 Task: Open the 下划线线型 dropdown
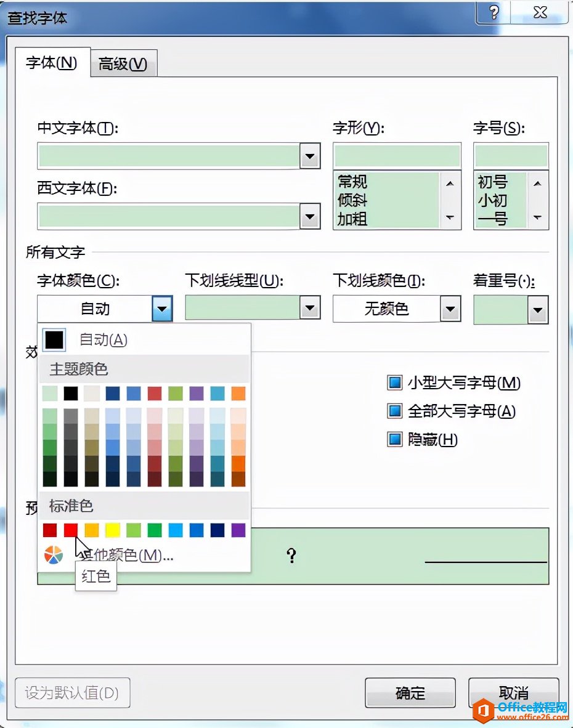click(310, 308)
